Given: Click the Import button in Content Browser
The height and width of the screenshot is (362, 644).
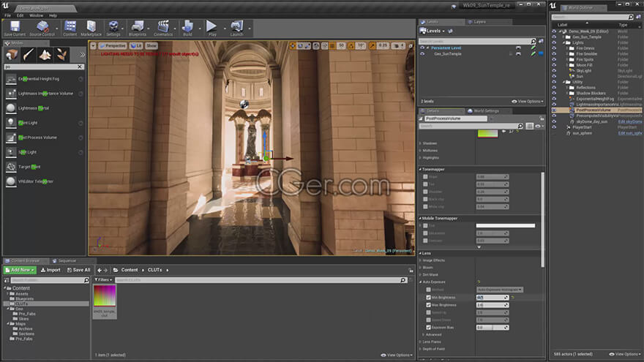Looking at the screenshot, I should point(50,270).
